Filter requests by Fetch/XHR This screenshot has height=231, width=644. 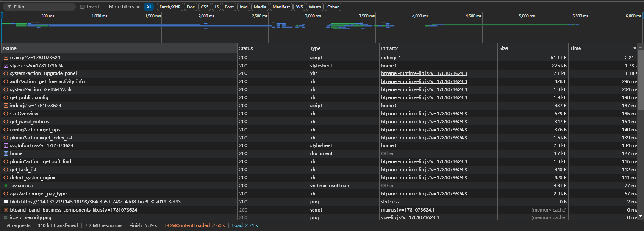[170, 7]
